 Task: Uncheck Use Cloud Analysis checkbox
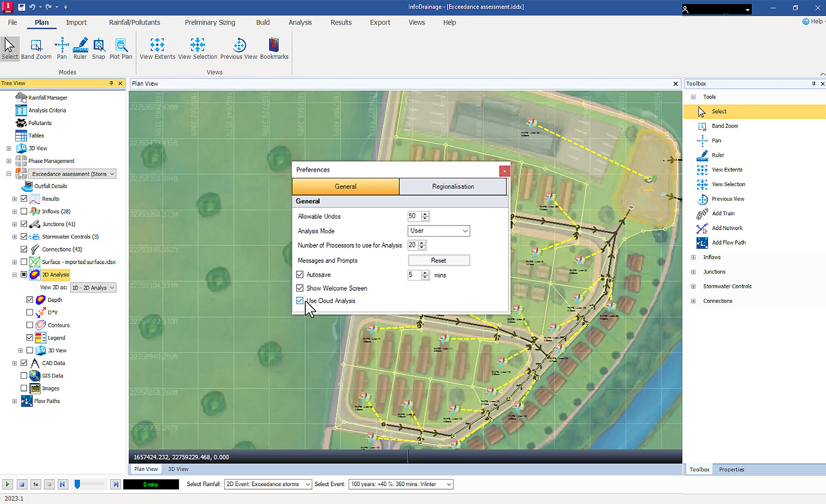pyautogui.click(x=300, y=301)
